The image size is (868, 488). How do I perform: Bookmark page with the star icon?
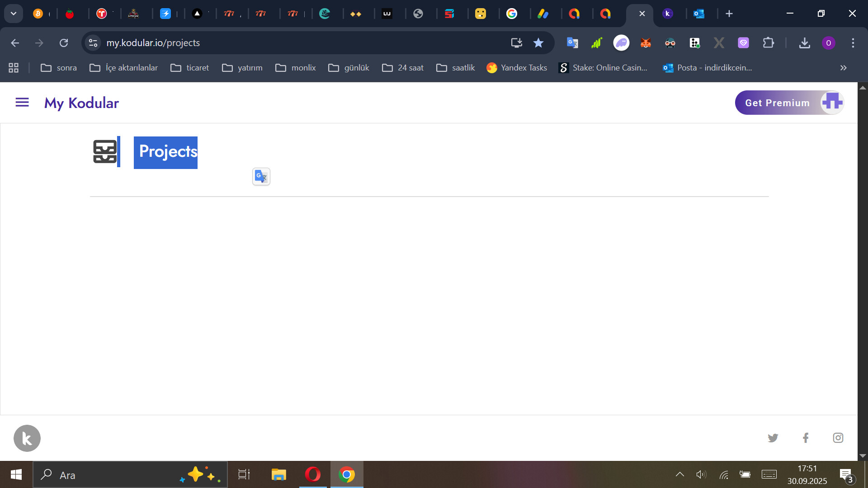(538, 43)
